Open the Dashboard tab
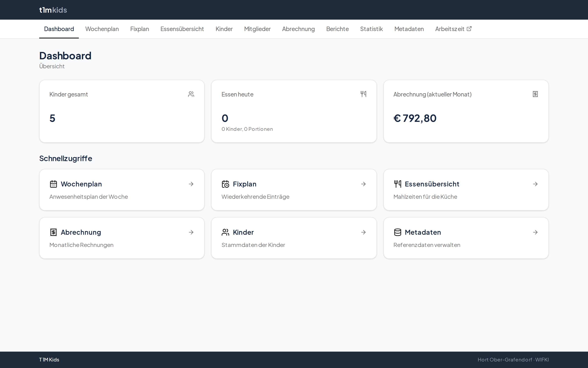The height and width of the screenshot is (368, 588). coord(59,29)
